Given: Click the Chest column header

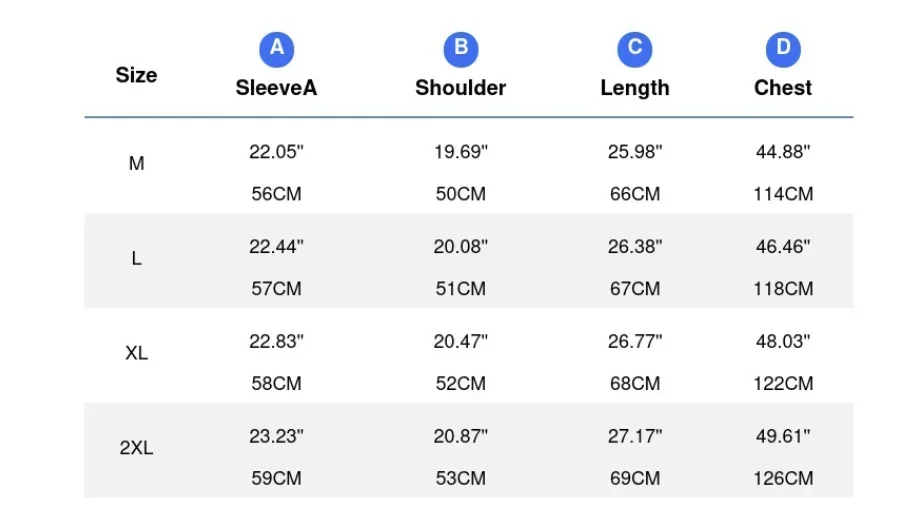Looking at the screenshot, I should tap(783, 88).
